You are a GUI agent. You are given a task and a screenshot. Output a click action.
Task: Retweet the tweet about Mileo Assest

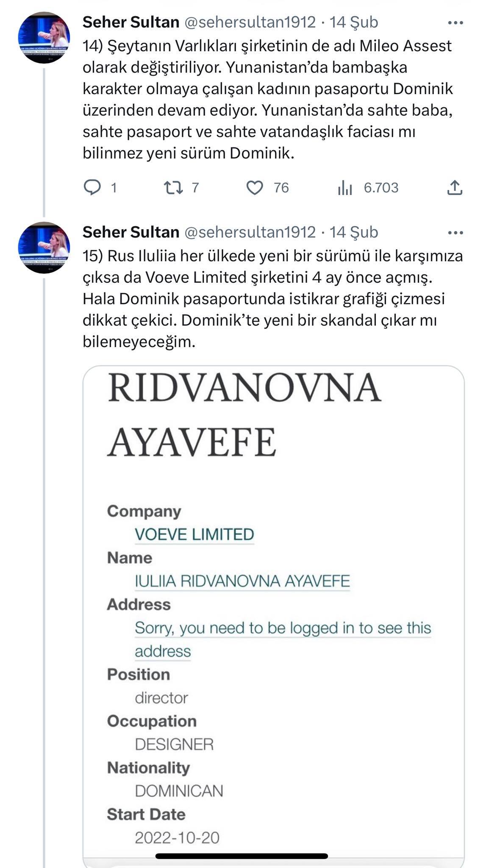click(173, 187)
